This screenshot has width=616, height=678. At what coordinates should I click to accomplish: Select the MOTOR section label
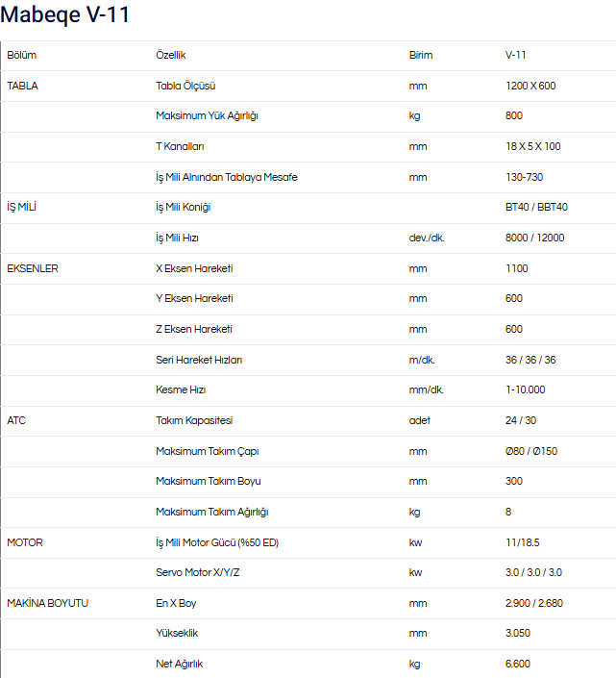(25, 542)
